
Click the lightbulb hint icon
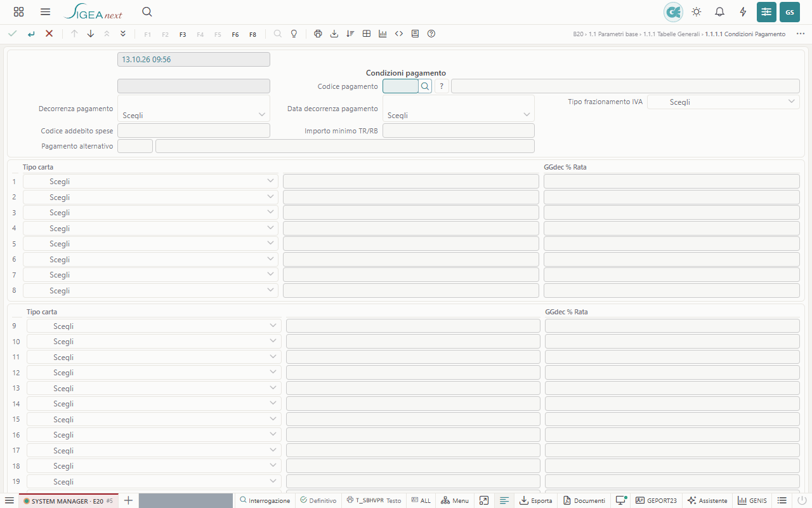point(294,34)
